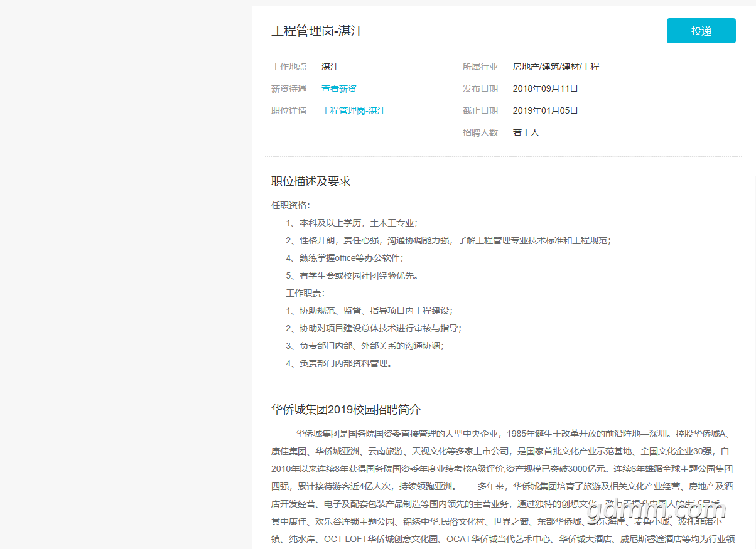The width and height of the screenshot is (756, 549).
Task: Click requirement line starting 性格开朗，责任心强
Action: (x=448, y=240)
